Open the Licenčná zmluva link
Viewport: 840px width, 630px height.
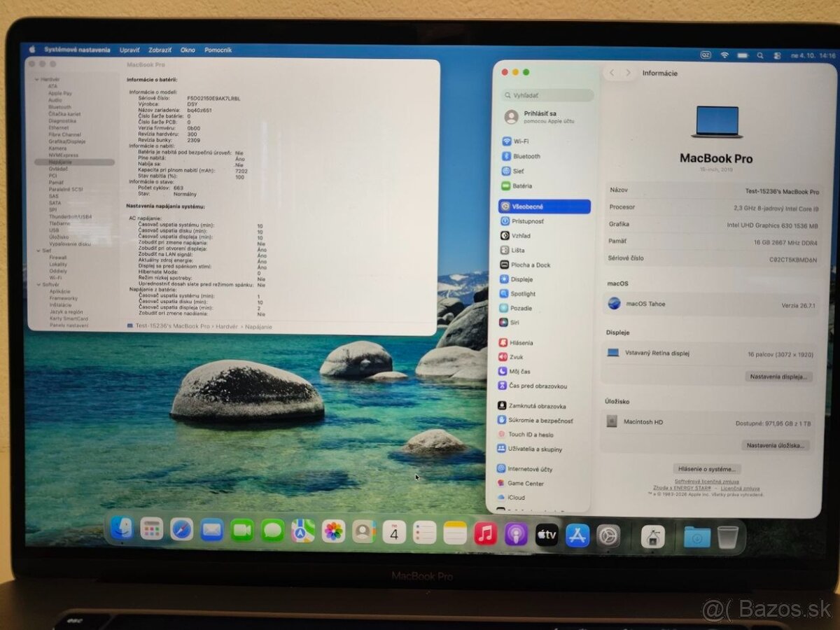(x=740, y=488)
